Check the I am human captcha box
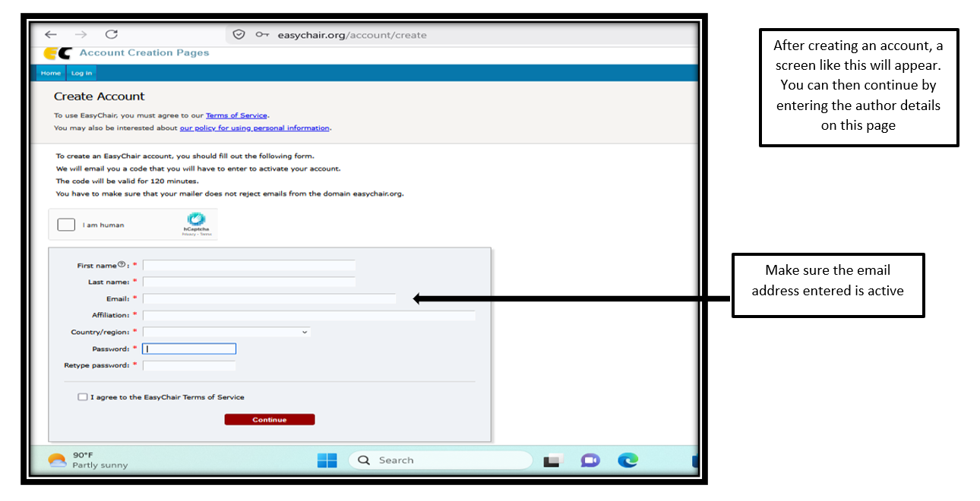The image size is (980, 501). (66, 225)
